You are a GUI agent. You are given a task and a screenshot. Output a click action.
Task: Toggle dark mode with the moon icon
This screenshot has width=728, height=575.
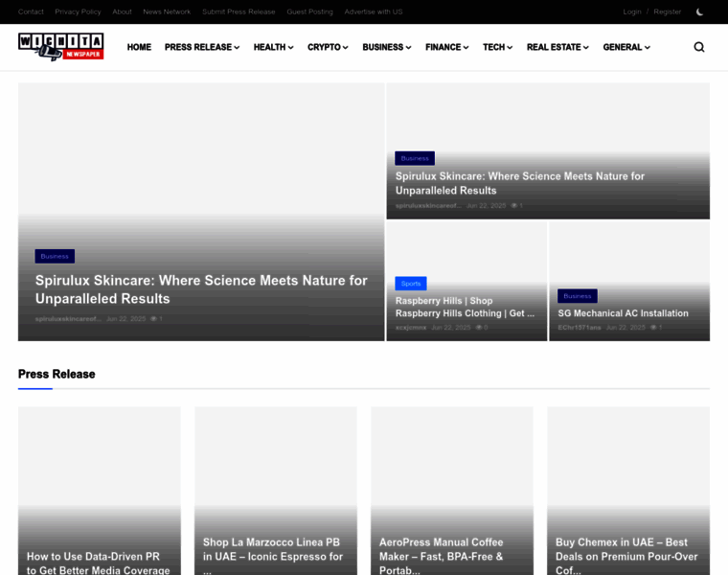(699, 12)
